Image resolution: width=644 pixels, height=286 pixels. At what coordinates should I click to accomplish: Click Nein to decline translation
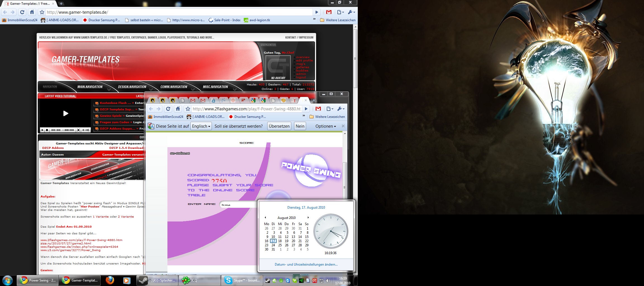coord(300,126)
